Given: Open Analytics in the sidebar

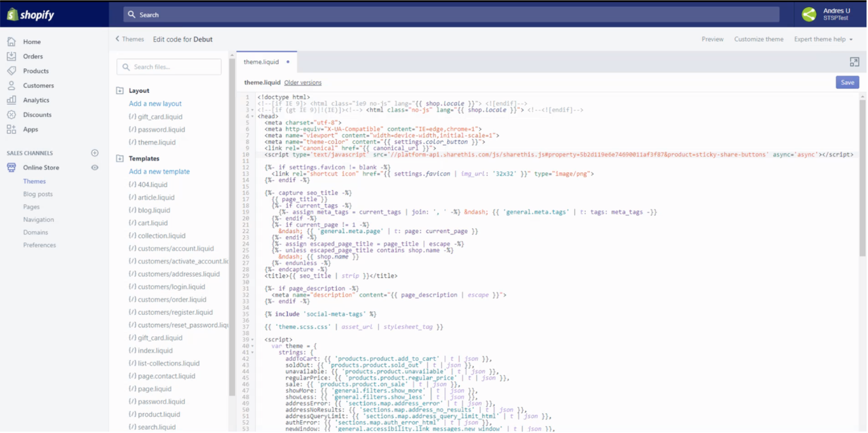Looking at the screenshot, I should (36, 100).
